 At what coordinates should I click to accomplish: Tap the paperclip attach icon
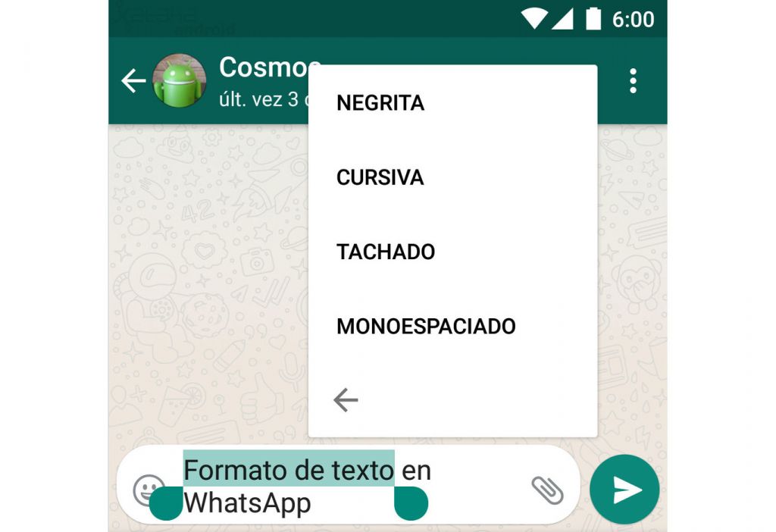coord(547,490)
